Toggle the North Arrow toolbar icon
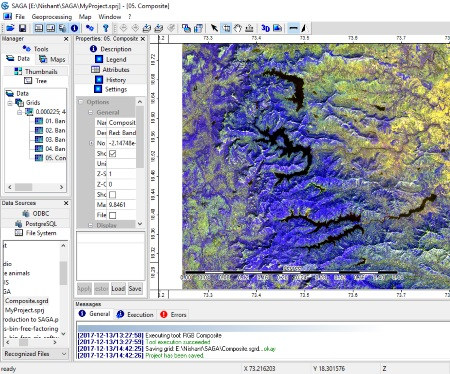This screenshot has width=450, height=374. click(x=305, y=28)
